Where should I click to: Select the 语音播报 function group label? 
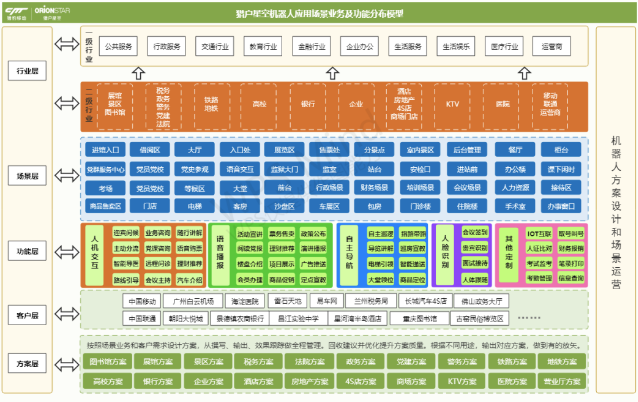pyautogui.click(x=221, y=255)
